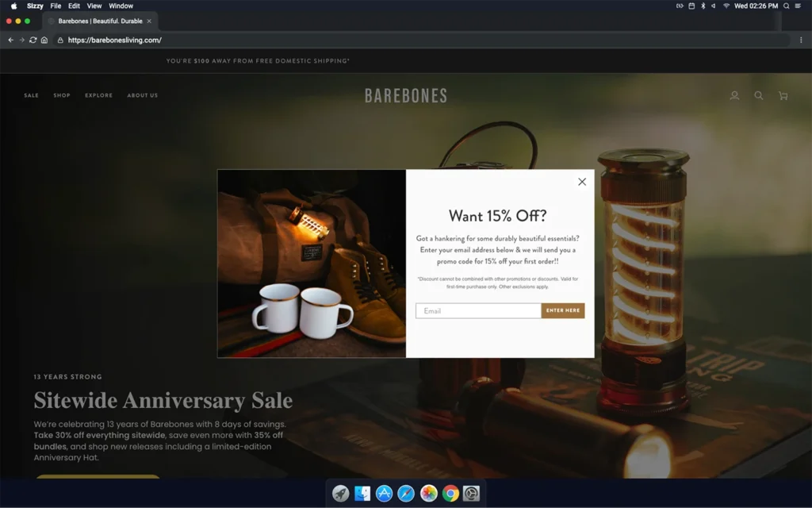Click the Email input field
This screenshot has width=812, height=508.
(x=478, y=310)
